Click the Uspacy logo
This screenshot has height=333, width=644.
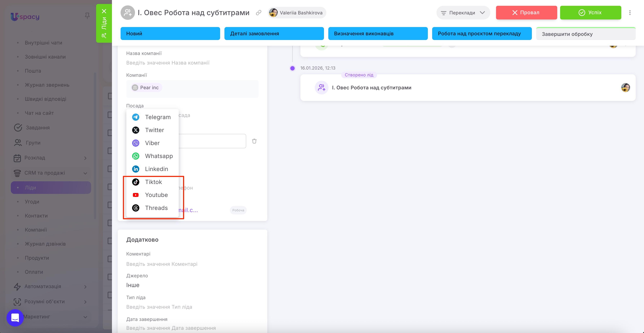(x=25, y=17)
